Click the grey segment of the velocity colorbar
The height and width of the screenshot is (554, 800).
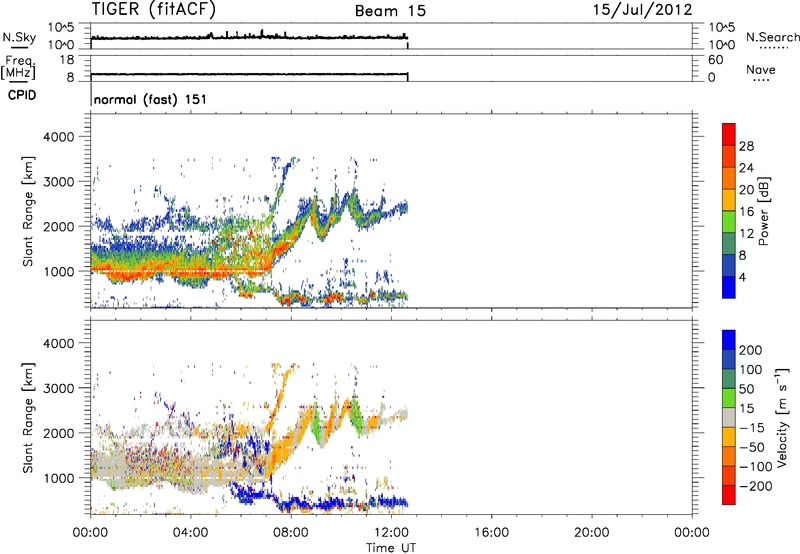(729, 417)
